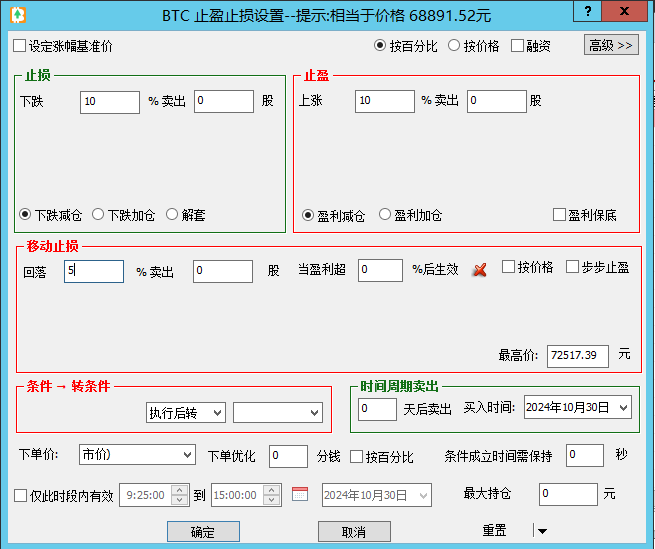This screenshot has height=549, width=655.
Task: Open the 执行后转 dropdown
Action: tap(186, 412)
